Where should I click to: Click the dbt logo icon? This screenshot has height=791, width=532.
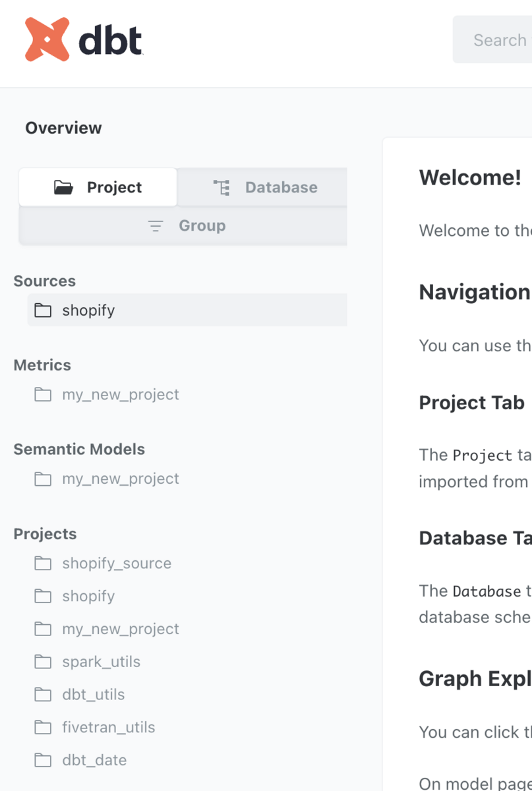point(47,40)
